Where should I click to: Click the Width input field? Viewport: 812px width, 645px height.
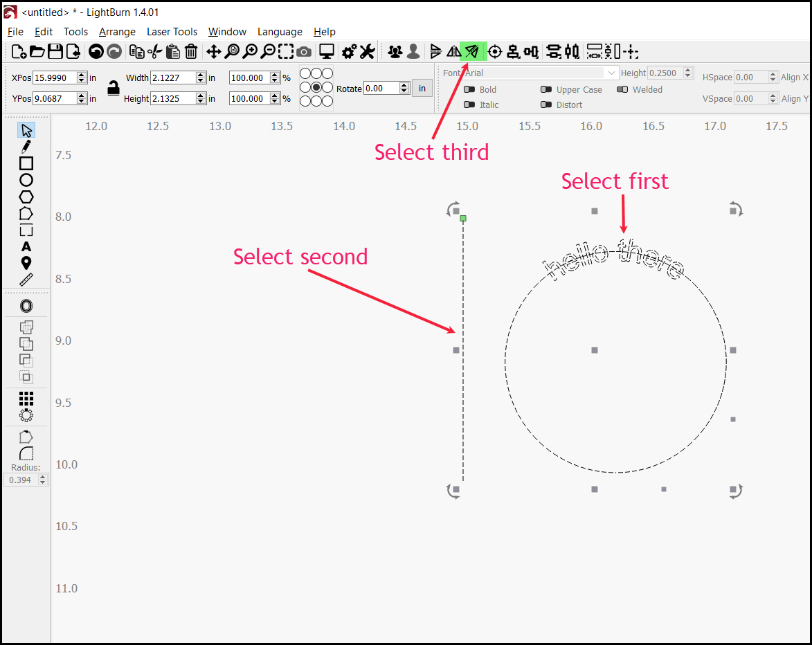coord(172,78)
